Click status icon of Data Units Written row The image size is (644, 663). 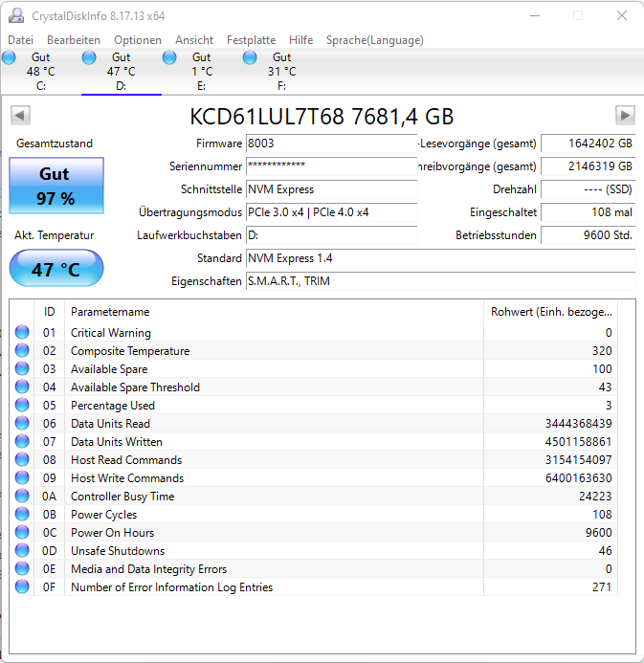pyautogui.click(x=22, y=441)
